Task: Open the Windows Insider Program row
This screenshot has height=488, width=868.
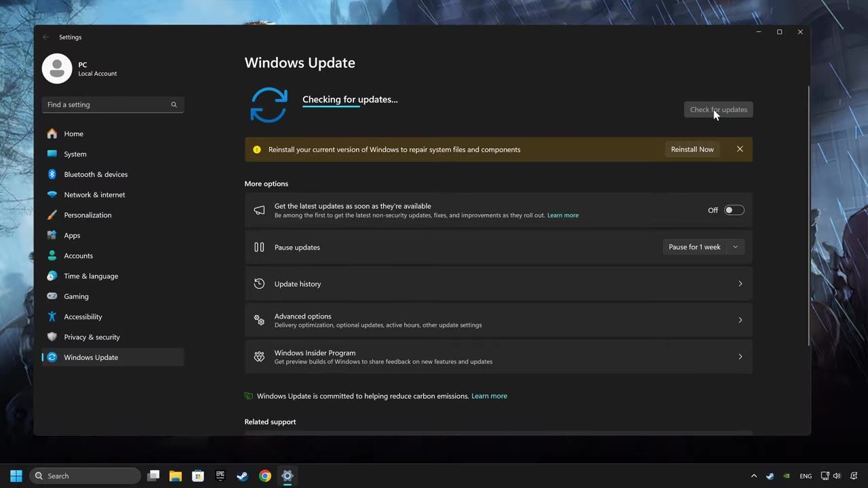Action: [x=498, y=357]
